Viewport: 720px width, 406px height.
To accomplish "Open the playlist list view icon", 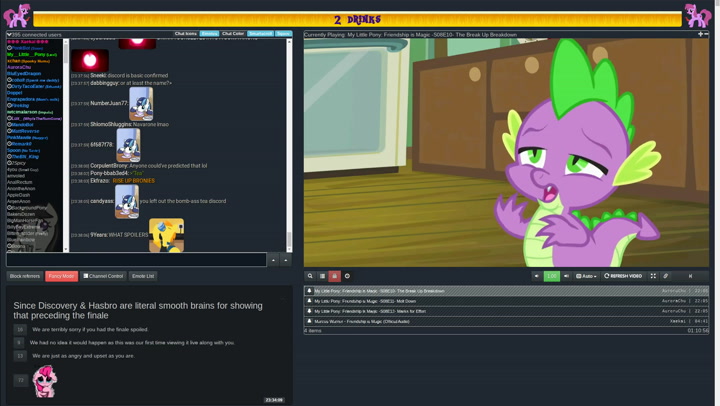I will [x=322, y=276].
